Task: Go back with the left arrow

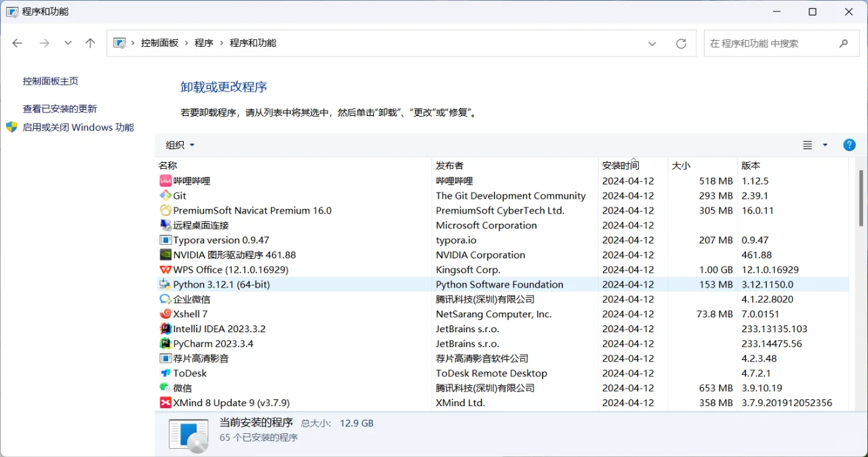Action: coord(18,43)
